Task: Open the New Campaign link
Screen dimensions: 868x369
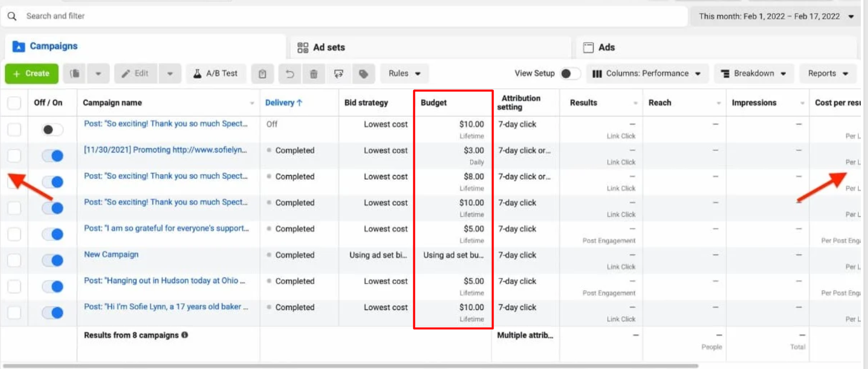Action: coord(111,254)
